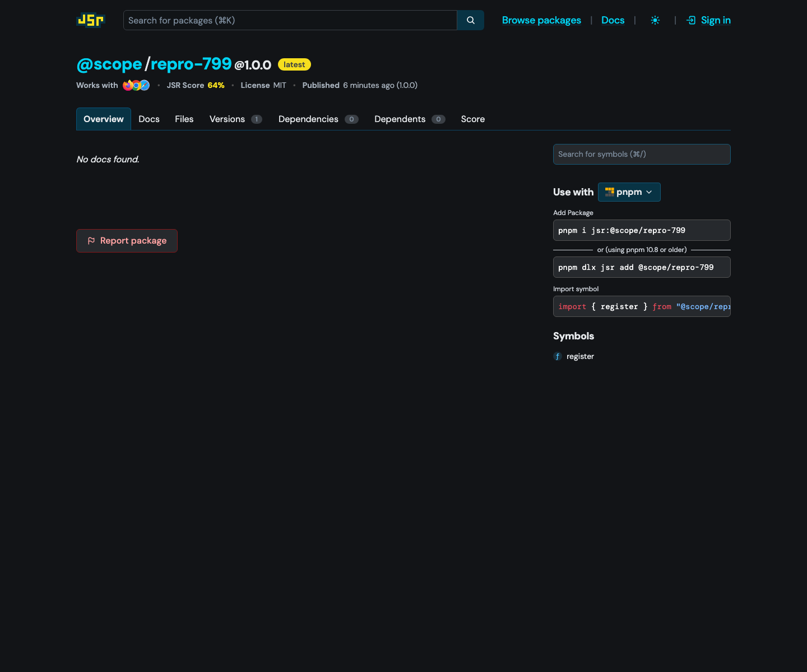The image size is (807, 672).
Task: Click the browser compatibility icons
Action: point(136,85)
